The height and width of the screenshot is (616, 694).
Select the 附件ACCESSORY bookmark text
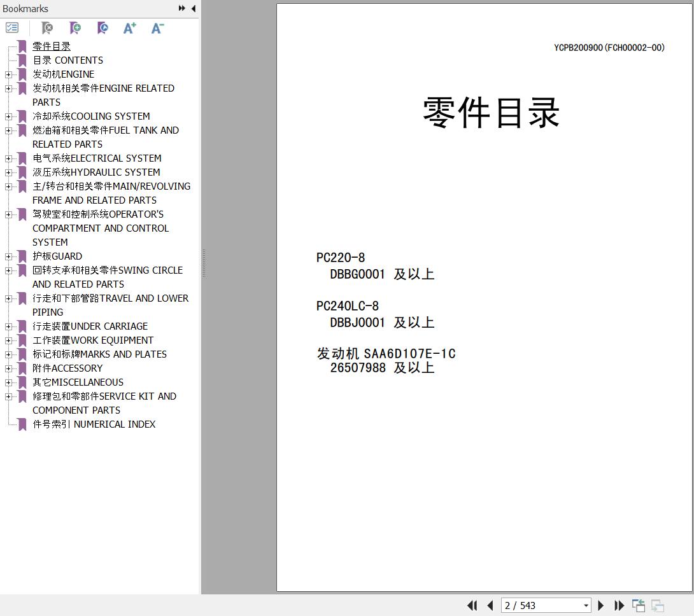pyautogui.click(x=67, y=368)
